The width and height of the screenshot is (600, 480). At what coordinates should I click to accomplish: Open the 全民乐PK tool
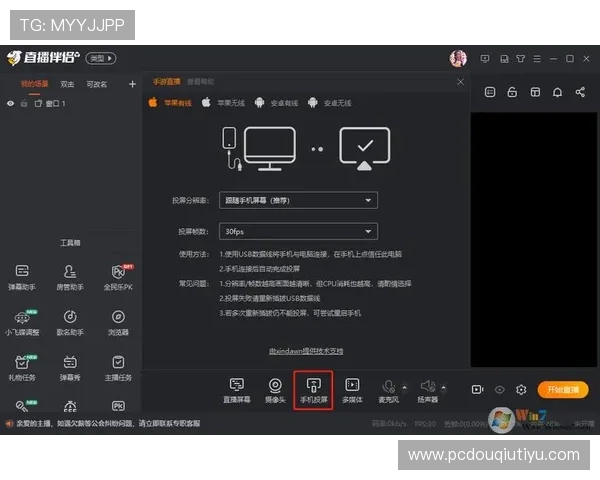[118, 277]
